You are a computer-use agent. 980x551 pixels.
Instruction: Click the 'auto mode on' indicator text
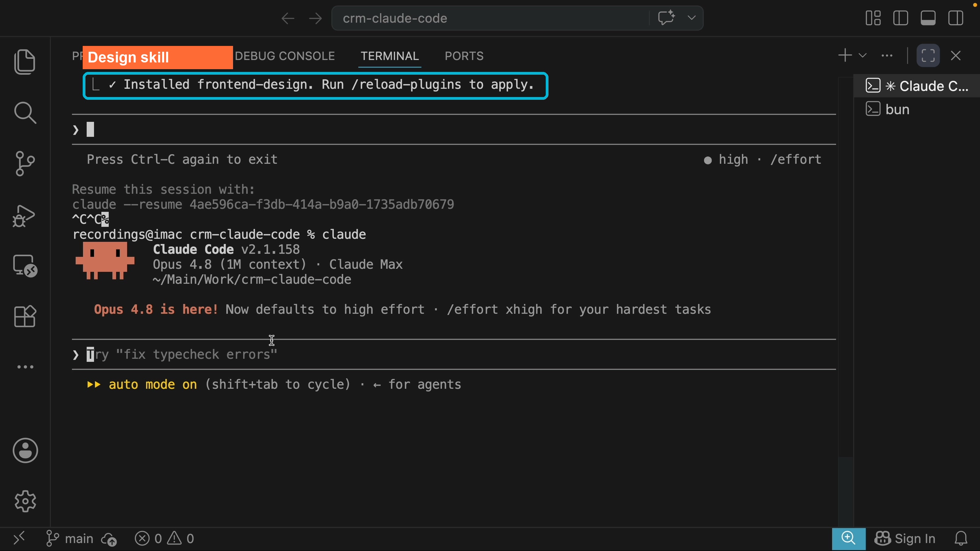(x=153, y=384)
